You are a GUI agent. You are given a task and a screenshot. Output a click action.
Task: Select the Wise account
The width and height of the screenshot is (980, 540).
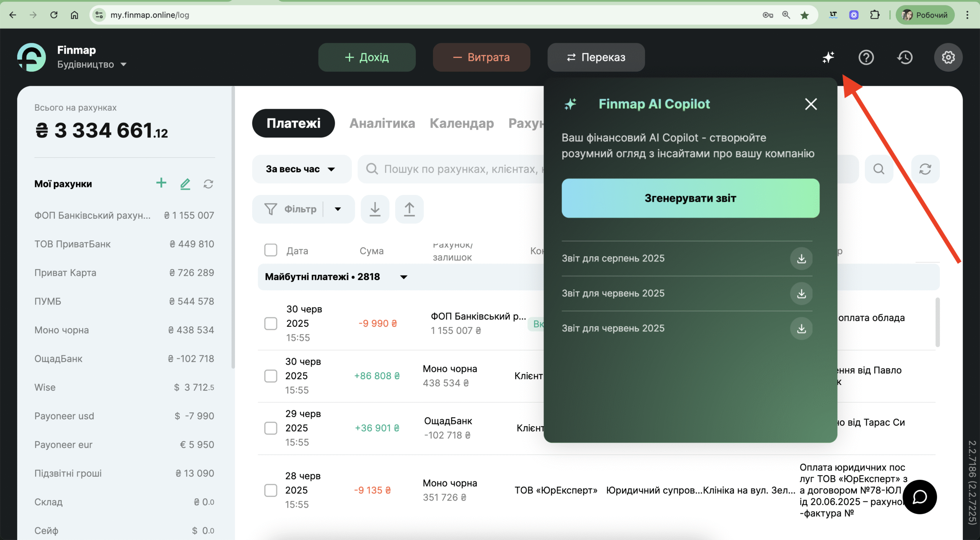coord(124,388)
